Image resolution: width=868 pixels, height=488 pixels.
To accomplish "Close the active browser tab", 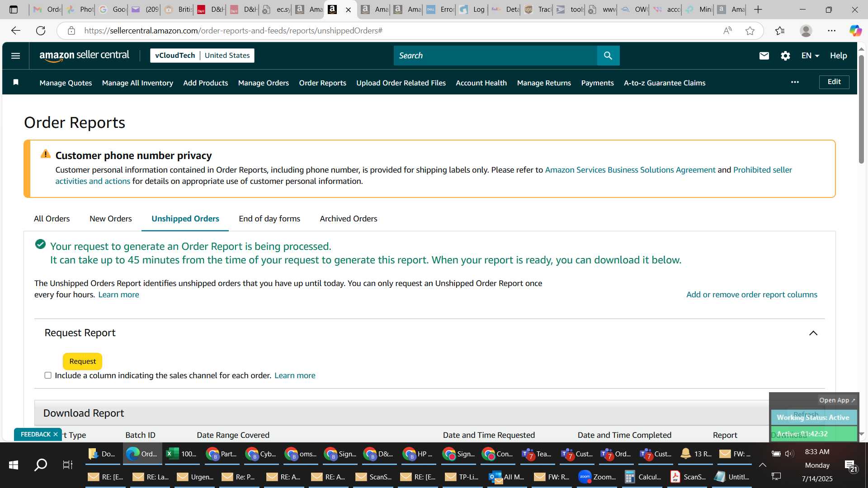I will (348, 9).
